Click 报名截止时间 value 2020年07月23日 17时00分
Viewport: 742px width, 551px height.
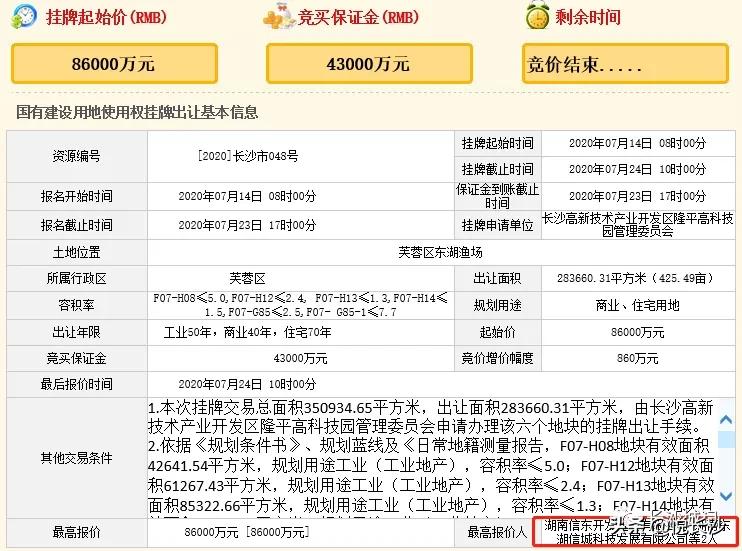coord(247,225)
